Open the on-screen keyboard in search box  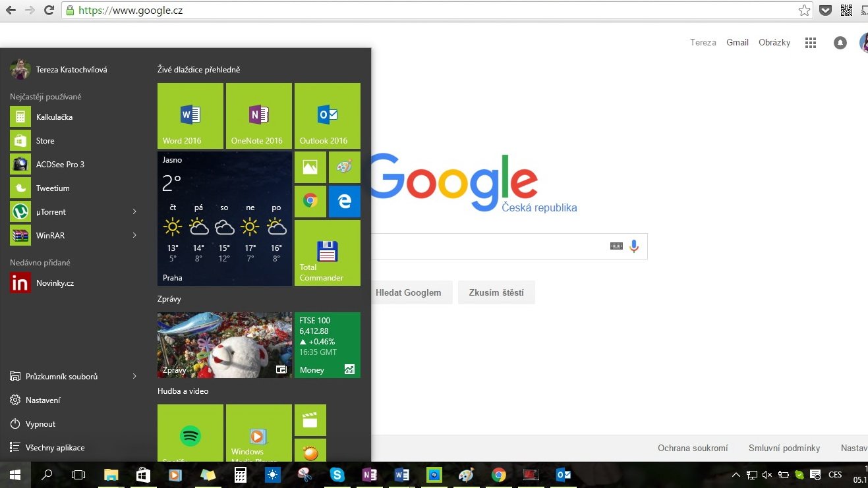coord(616,246)
